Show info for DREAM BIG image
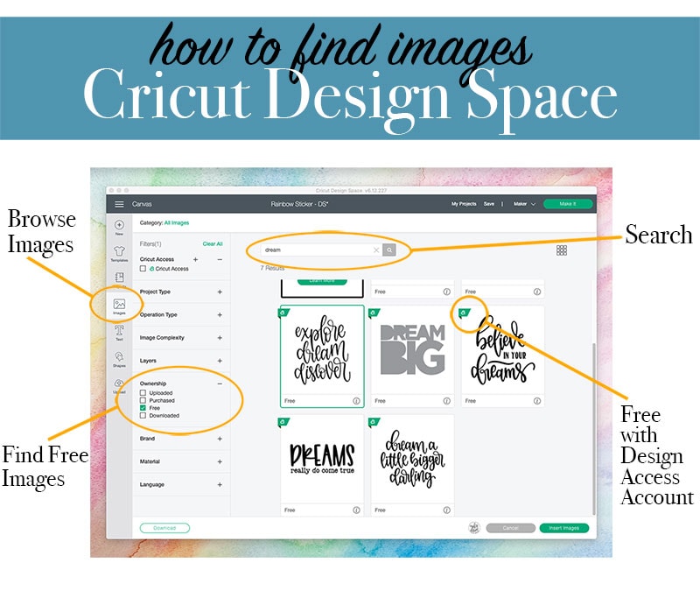 coord(446,401)
